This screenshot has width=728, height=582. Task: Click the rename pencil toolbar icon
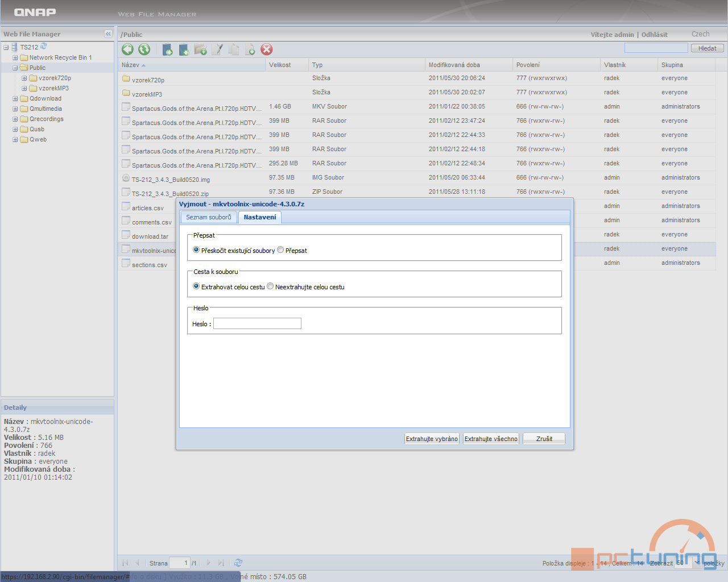217,49
